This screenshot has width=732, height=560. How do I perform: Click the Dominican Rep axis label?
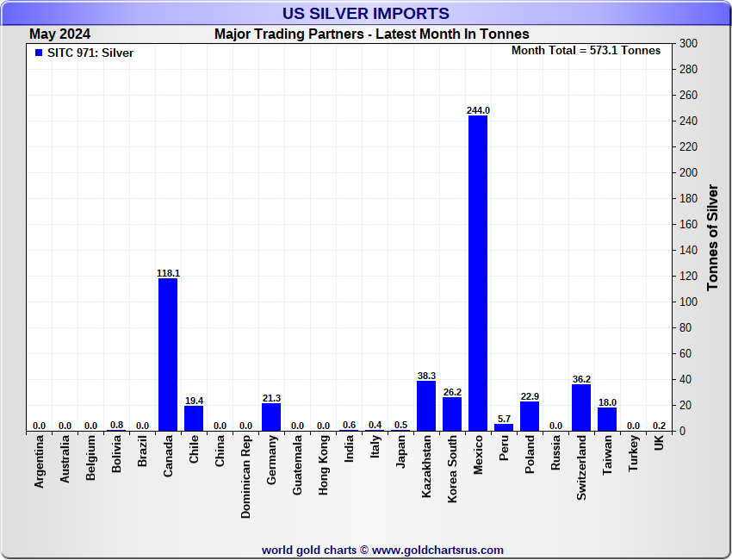(x=245, y=477)
